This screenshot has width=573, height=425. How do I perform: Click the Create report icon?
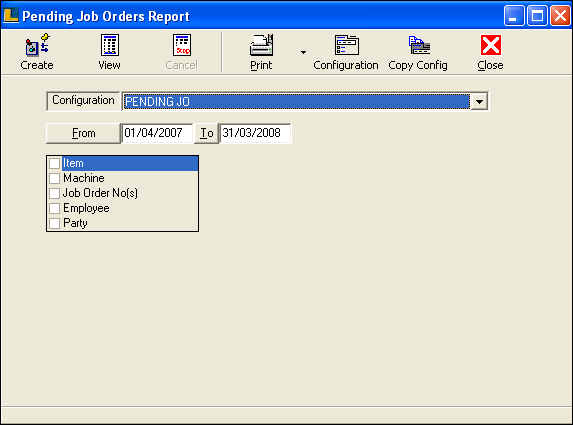37,45
